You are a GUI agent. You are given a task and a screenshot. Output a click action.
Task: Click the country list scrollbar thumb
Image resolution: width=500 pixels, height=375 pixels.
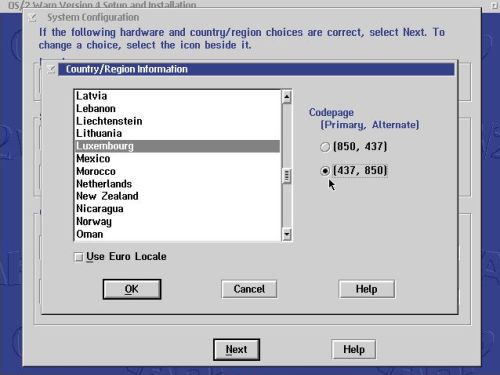286,176
